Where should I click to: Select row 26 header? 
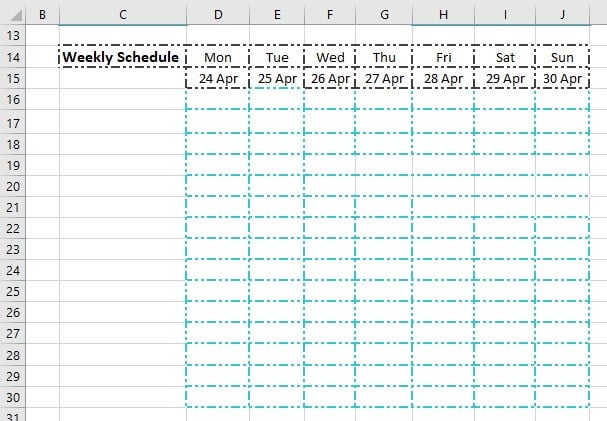point(13,312)
